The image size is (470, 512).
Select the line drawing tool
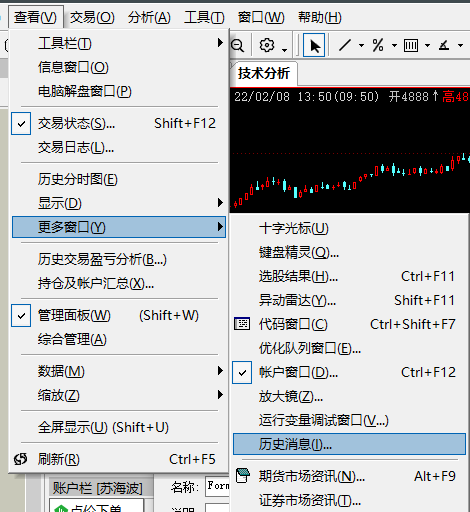coord(345,45)
